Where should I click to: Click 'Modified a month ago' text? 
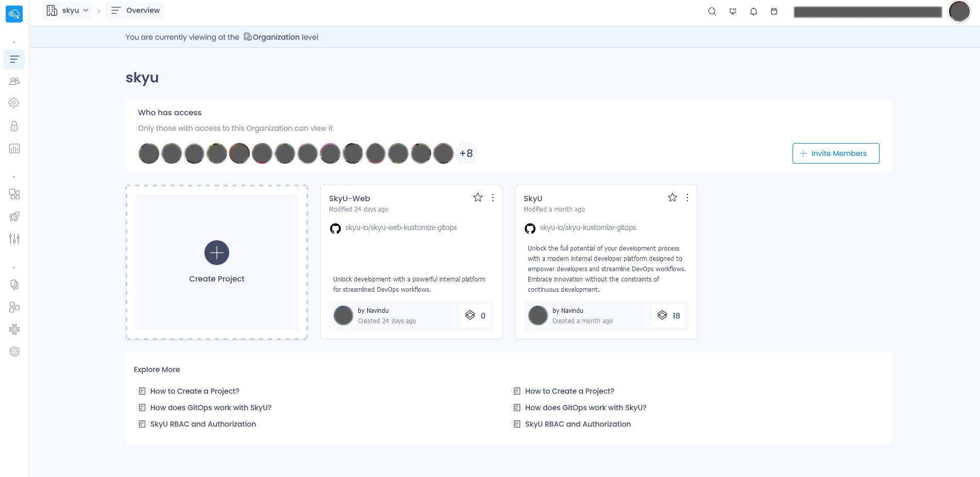[x=554, y=209]
